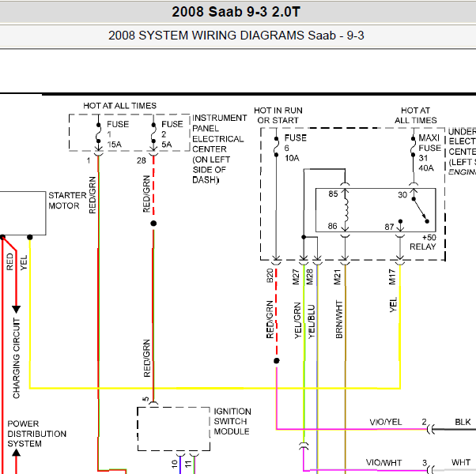476x474 pixels.
Task: Select the "MAXI FUSE 31 40A" label
Action: [429, 152]
